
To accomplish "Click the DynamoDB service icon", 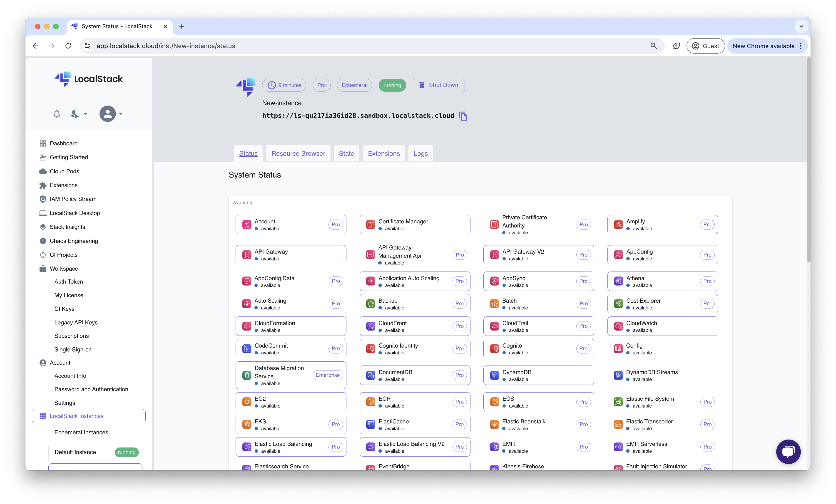I will click(494, 375).
